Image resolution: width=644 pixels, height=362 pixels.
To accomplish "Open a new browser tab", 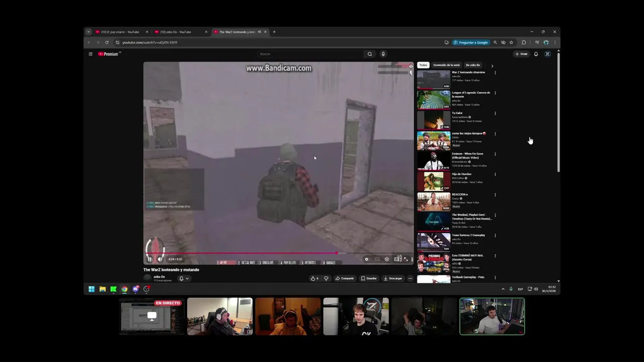I will pyautogui.click(x=274, y=32).
